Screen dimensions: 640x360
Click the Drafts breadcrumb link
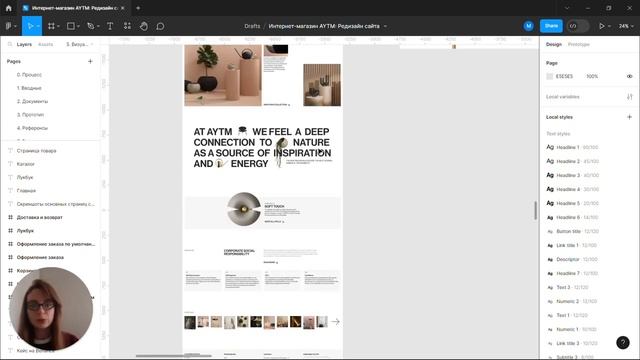pos(252,26)
